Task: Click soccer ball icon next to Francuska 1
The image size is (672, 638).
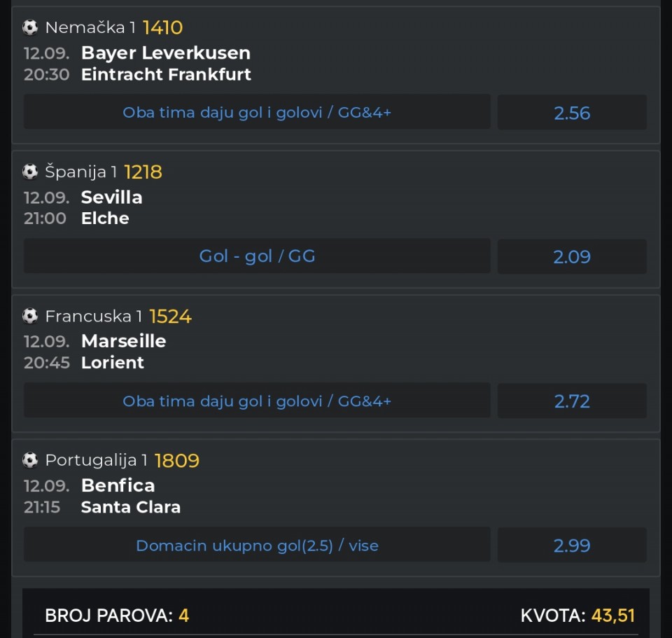Action: [x=30, y=317]
